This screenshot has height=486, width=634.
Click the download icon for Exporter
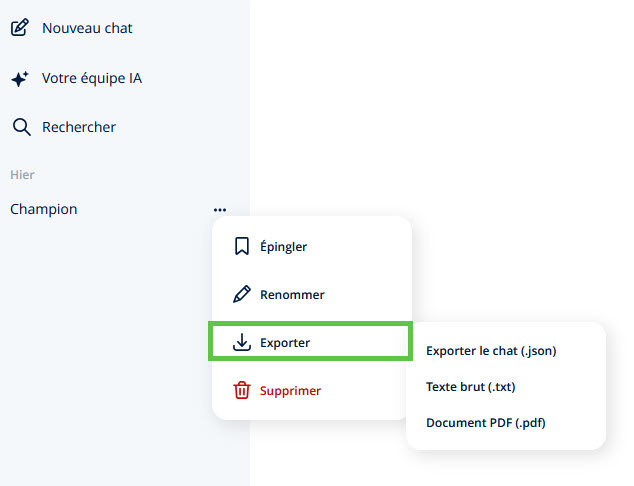coord(242,342)
